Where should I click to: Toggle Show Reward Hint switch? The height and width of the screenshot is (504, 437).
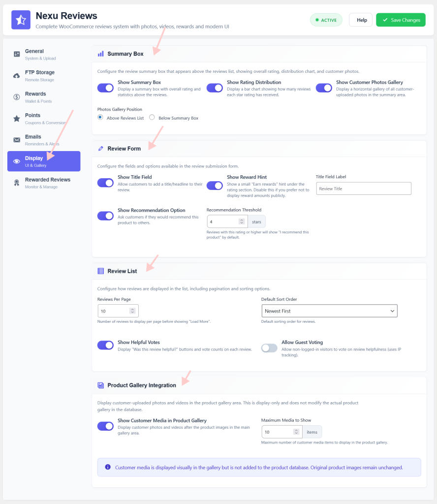215,186
